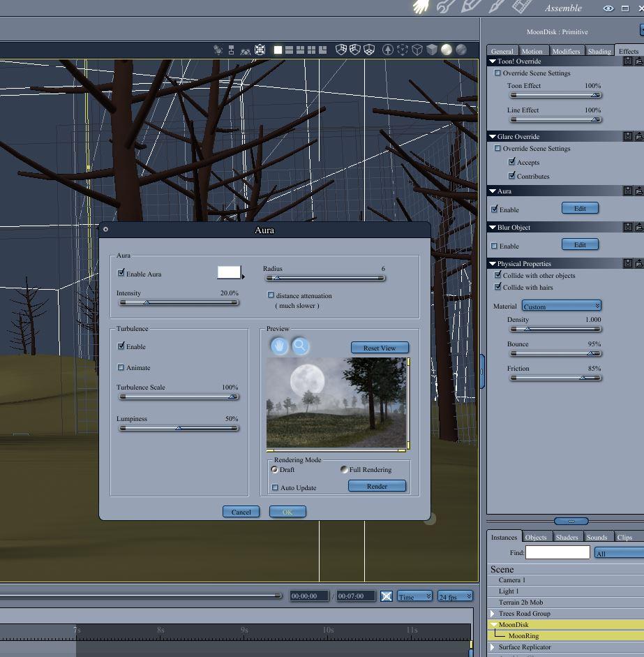Click the Find input field
Screen dimensions: 644x657
557,552
